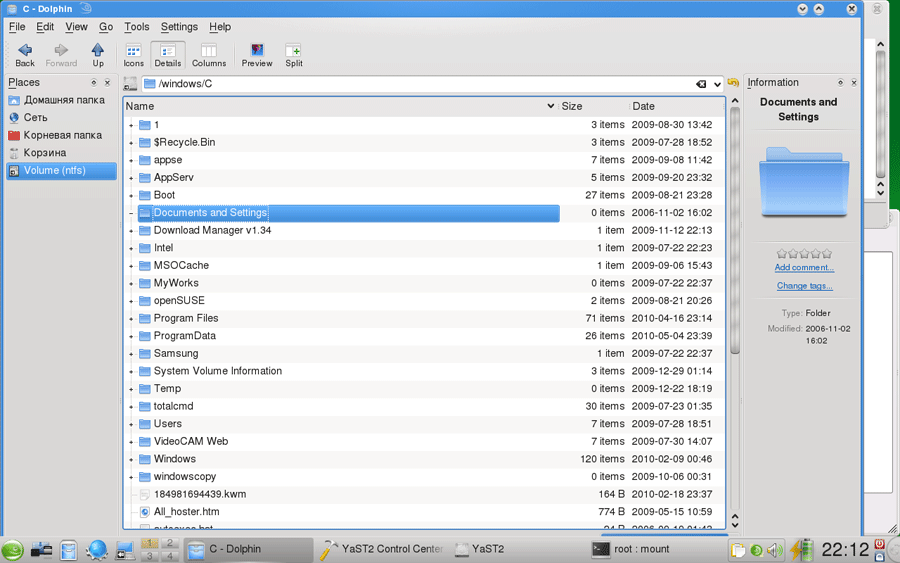The image size is (900, 563).
Task: Expand the Users folder node
Action: pyautogui.click(x=131, y=424)
